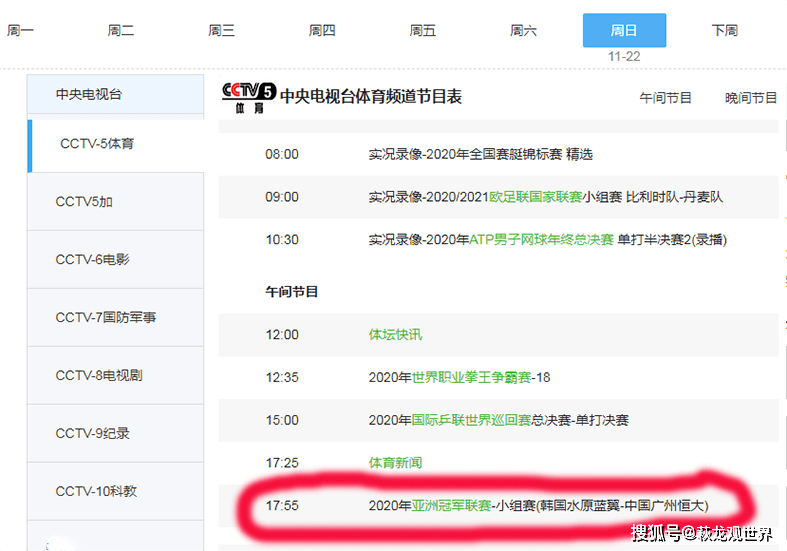Select the highlighted 周日 tab
Viewport: 787px width, 551px height.
(624, 30)
